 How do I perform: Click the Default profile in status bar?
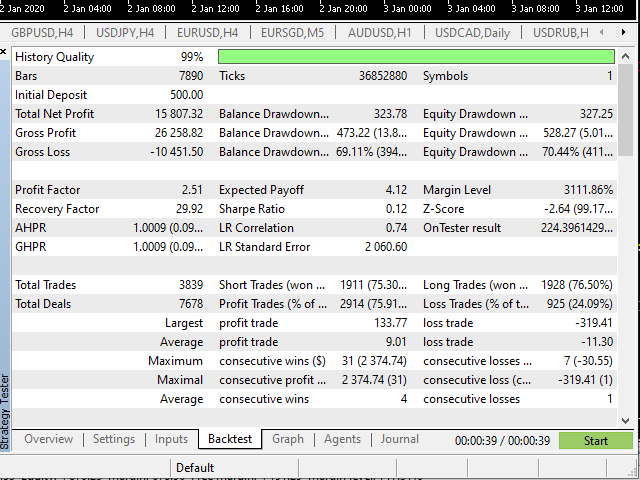click(x=194, y=467)
